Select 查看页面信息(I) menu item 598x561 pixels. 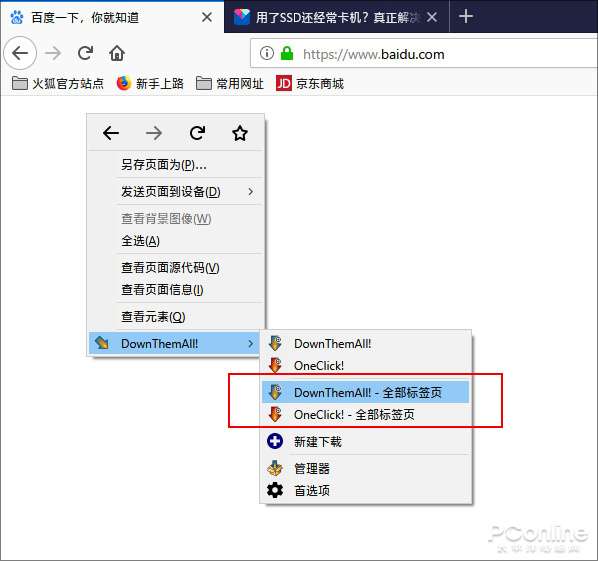click(x=176, y=289)
